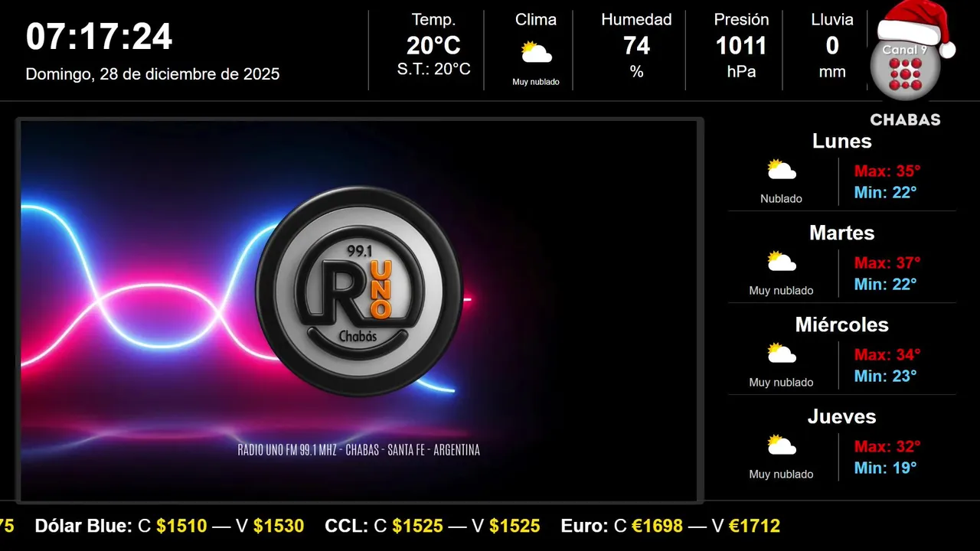The image size is (980, 551).
Task: Click the Lunes day heading
Action: pos(841,141)
